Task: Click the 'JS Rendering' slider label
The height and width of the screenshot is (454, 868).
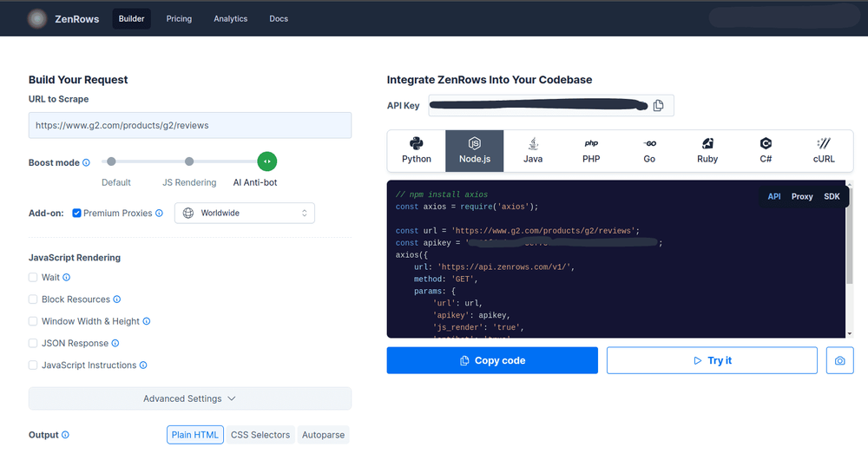Action: point(189,182)
